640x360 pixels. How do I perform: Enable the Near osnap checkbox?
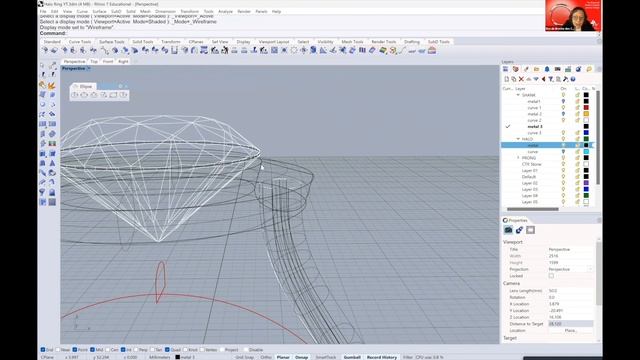(58, 350)
